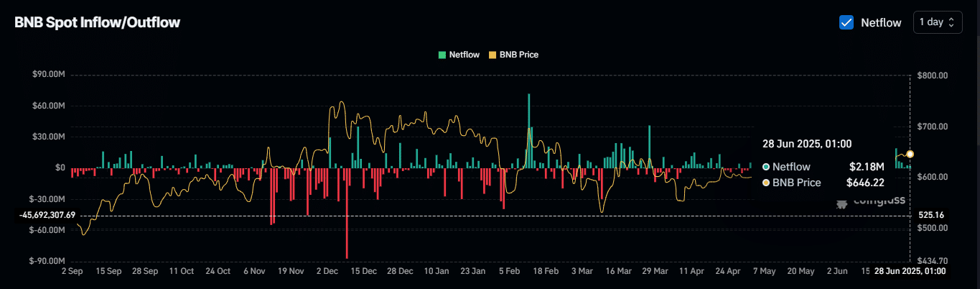
Task: Click the $-30.00M left axis label
Action: [47, 199]
